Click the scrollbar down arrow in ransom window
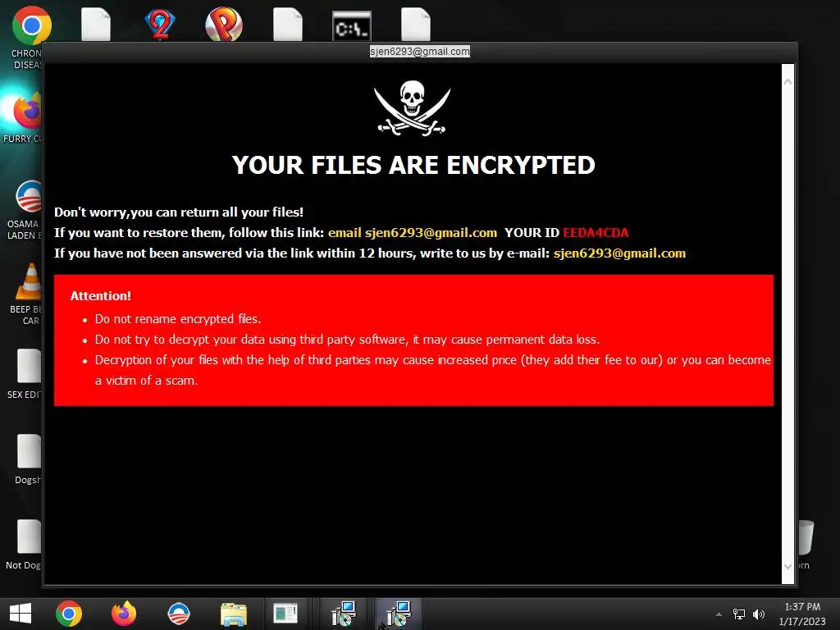Screen dimensions: 840x630 (788, 566)
